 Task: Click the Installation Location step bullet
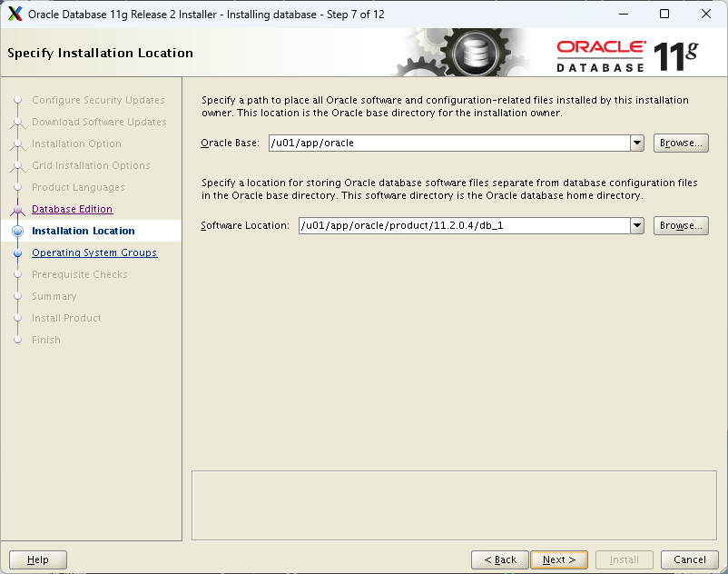(x=17, y=231)
